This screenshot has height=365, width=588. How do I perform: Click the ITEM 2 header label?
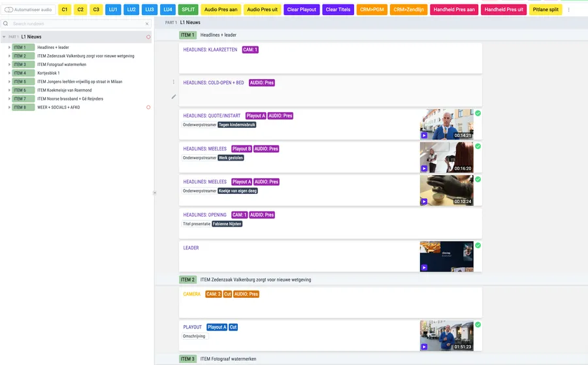[x=188, y=279]
